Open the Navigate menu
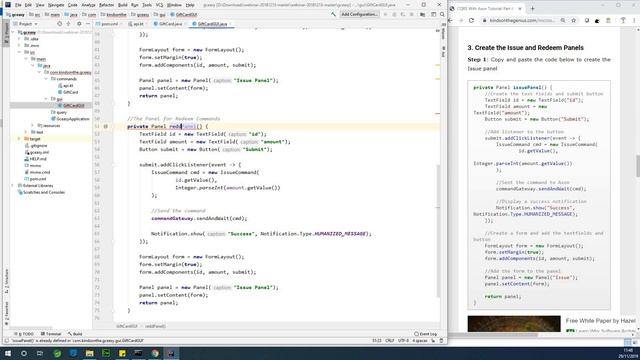Screen dimensions: 640x360 coord(56,5)
